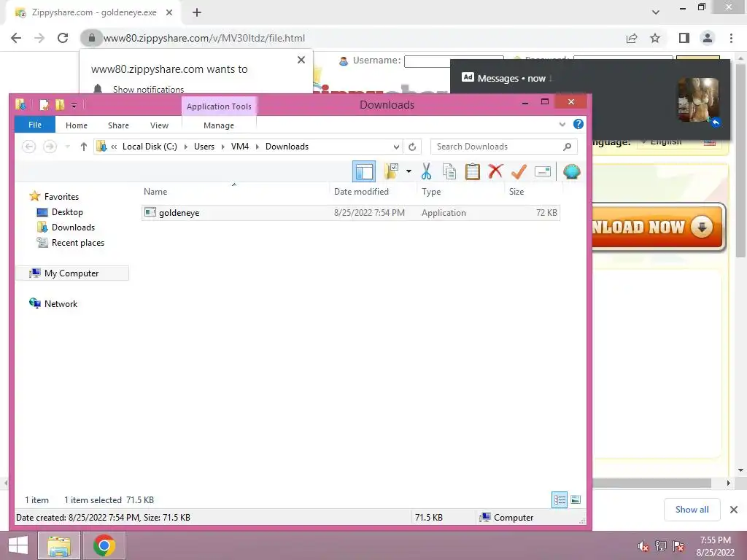This screenshot has height=560, width=747.
Task: Click the Cut scissors icon
Action: (x=426, y=171)
